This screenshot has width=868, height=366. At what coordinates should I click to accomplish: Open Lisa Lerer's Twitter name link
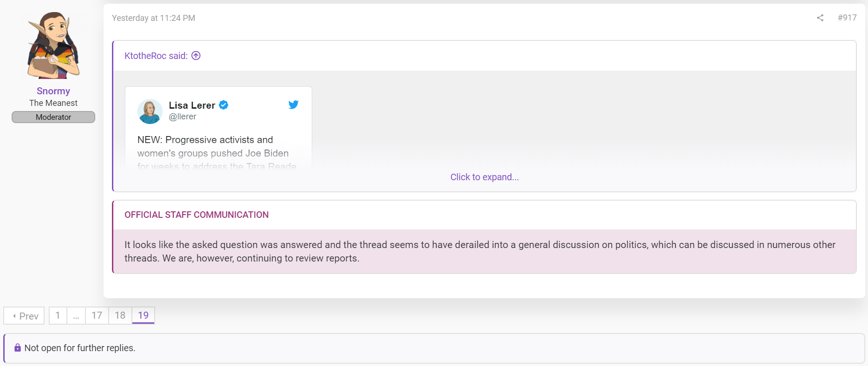click(192, 105)
